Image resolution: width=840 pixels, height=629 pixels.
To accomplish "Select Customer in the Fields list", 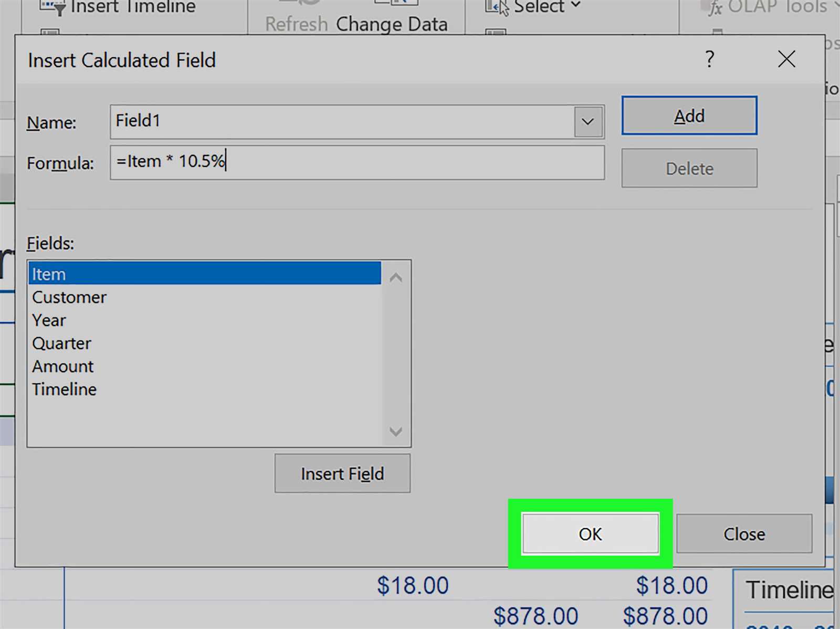I will 205,297.
